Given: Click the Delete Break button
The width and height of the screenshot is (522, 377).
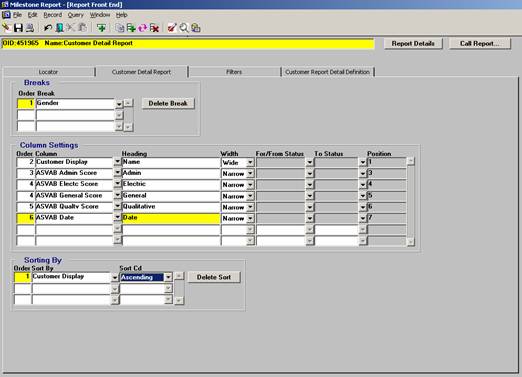Looking at the screenshot, I should tap(168, 103).
